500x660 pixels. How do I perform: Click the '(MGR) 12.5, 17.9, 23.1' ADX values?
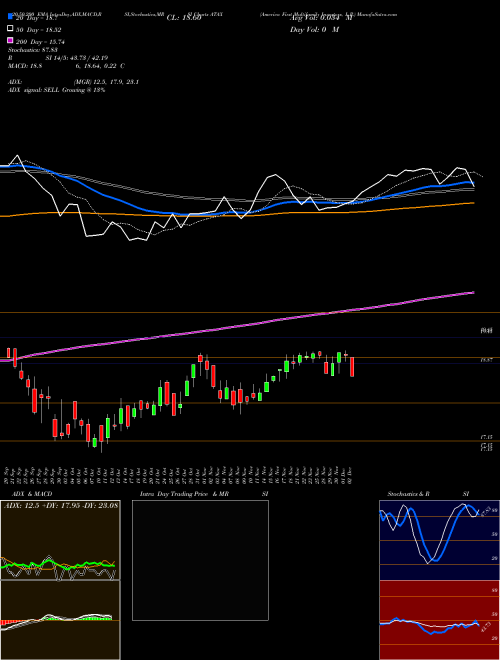[106, 82]
